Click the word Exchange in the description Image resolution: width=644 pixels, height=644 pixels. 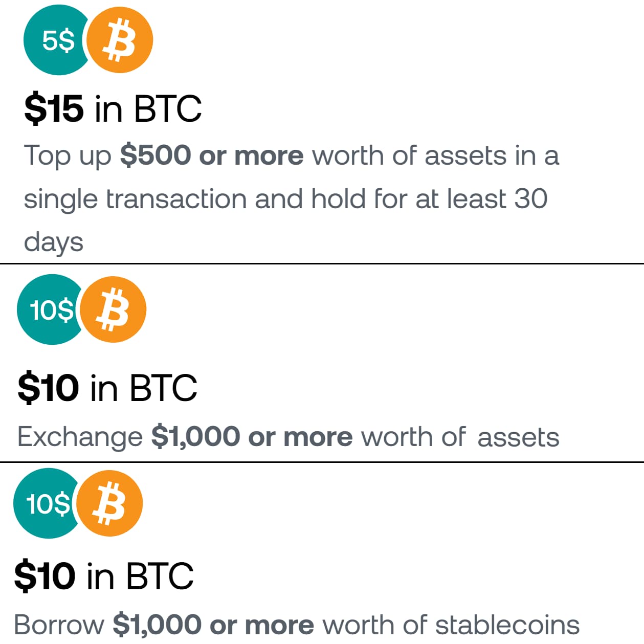tap(80, 437)
